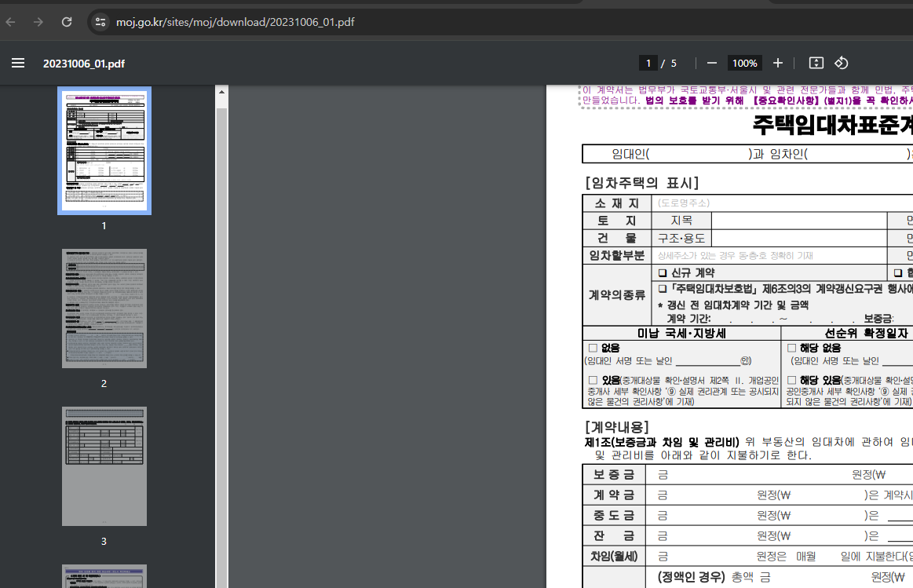Click the address bar URL moj.go.kr

click(x=236, y=22)
